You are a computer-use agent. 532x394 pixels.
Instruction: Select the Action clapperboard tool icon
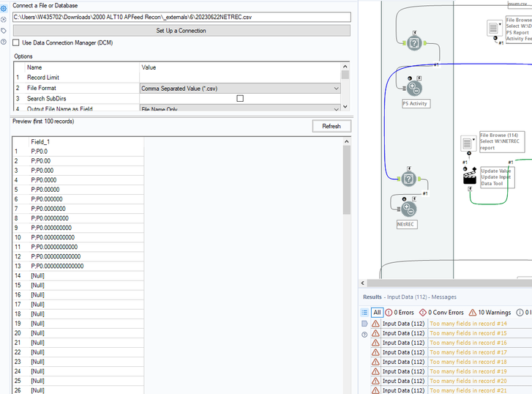470,176
